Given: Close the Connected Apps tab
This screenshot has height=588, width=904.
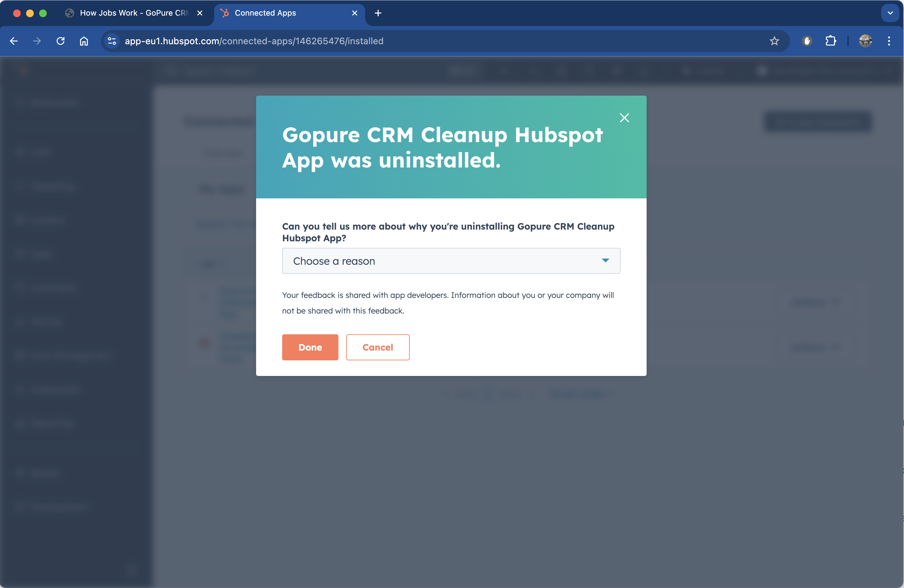Looking at the screenshot, I should (354, 13).
